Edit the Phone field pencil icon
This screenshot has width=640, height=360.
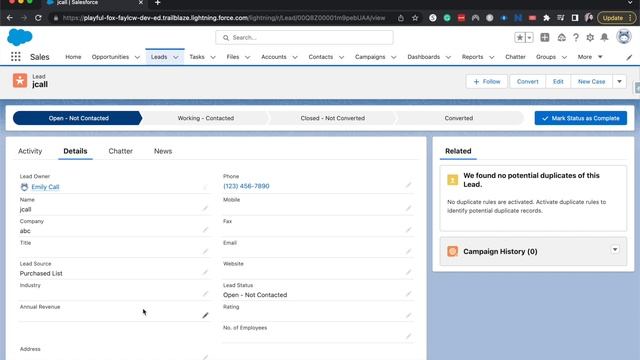(x=408, y=185)
